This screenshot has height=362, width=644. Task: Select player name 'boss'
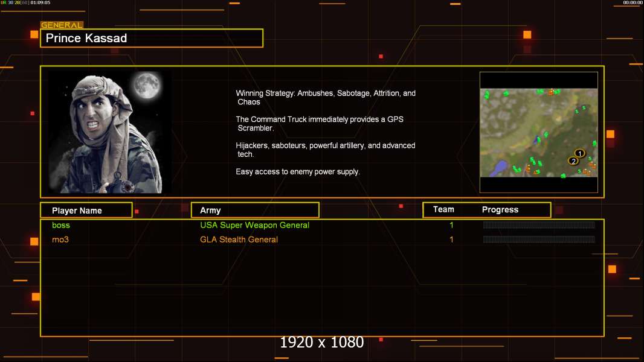61,225
